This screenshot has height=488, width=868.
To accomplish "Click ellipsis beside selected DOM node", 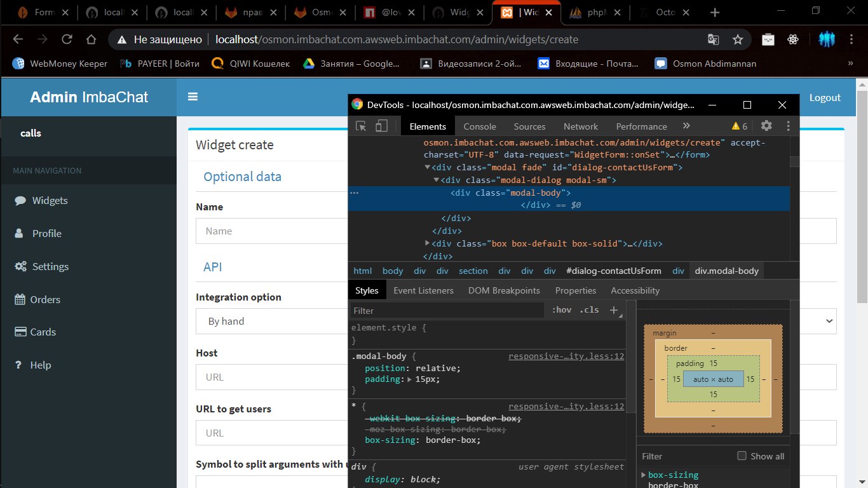I will 354,193.
